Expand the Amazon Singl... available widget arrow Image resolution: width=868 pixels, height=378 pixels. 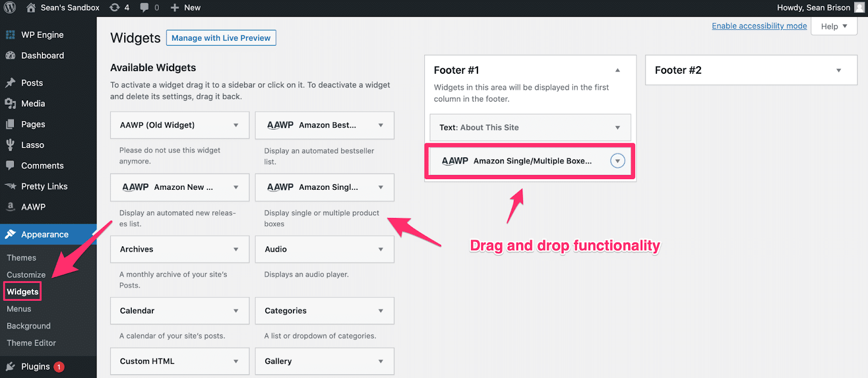pos(381,187)
